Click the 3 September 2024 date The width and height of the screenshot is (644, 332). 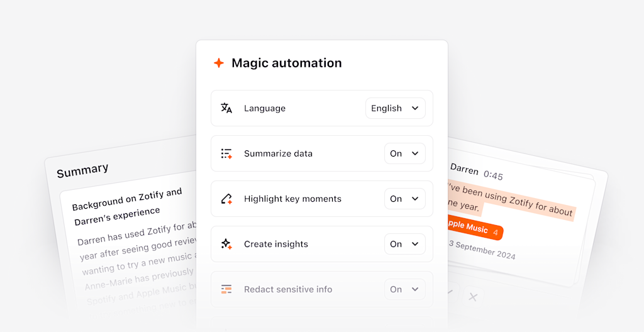[482, 250]
